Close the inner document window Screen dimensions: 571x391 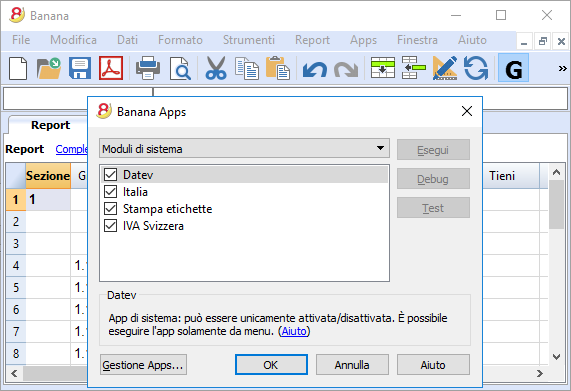click(561, 42)
